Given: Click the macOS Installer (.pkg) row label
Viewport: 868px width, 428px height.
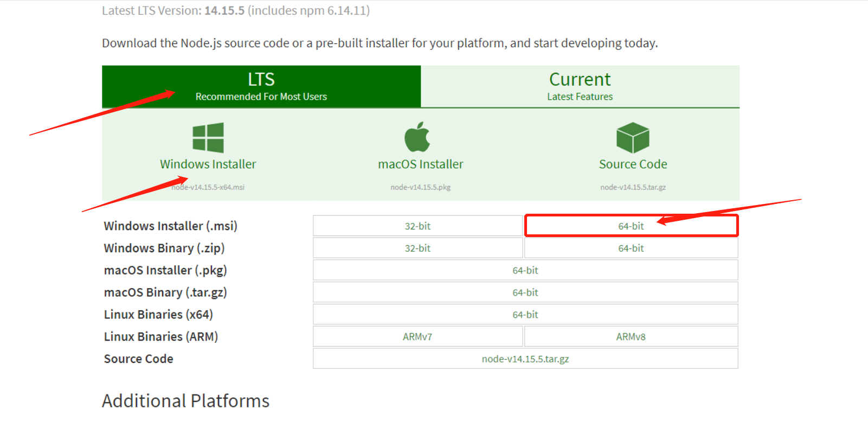Looking at the screenshot, I should (165, 270).
